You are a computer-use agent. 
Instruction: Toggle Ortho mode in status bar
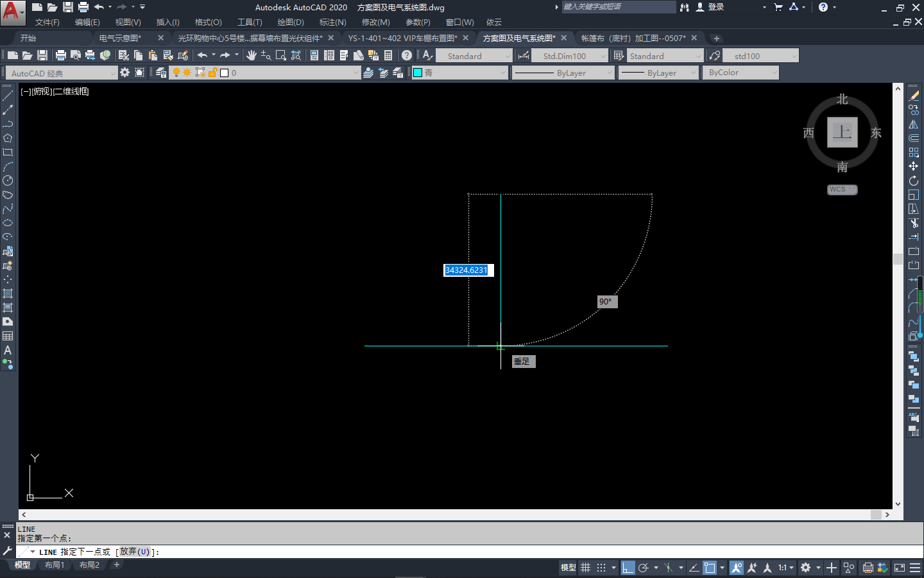(x=628, y=568)
